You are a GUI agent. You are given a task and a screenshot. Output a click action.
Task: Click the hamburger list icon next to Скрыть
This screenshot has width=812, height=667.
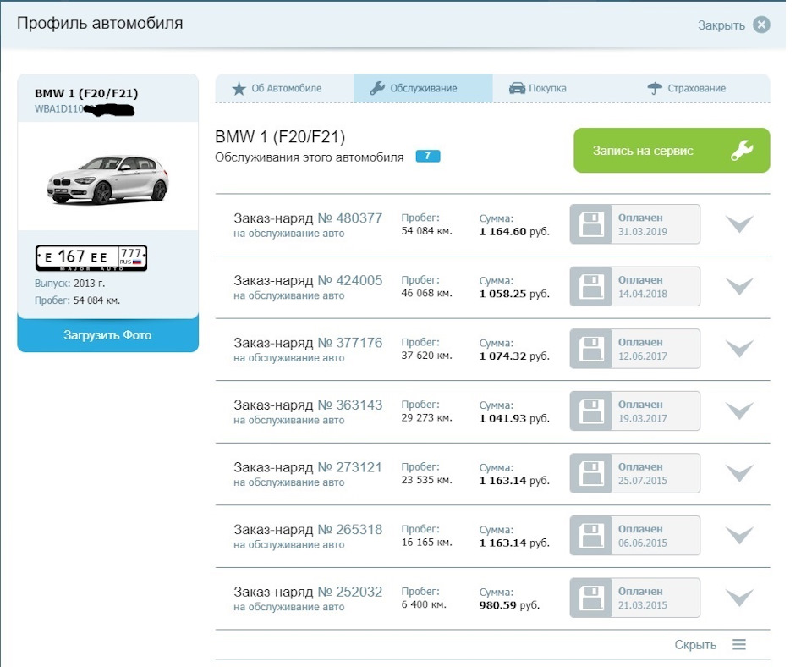tap(739, 645)
